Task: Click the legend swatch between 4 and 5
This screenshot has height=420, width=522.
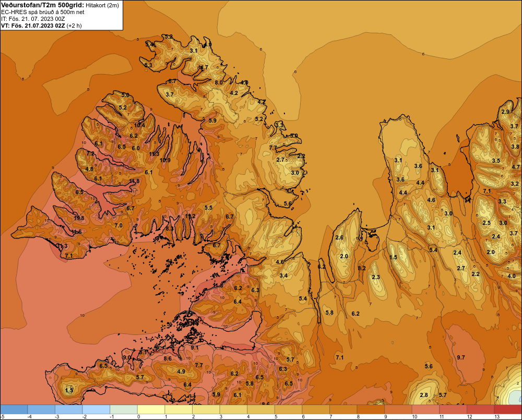Action: pos(261,410)
